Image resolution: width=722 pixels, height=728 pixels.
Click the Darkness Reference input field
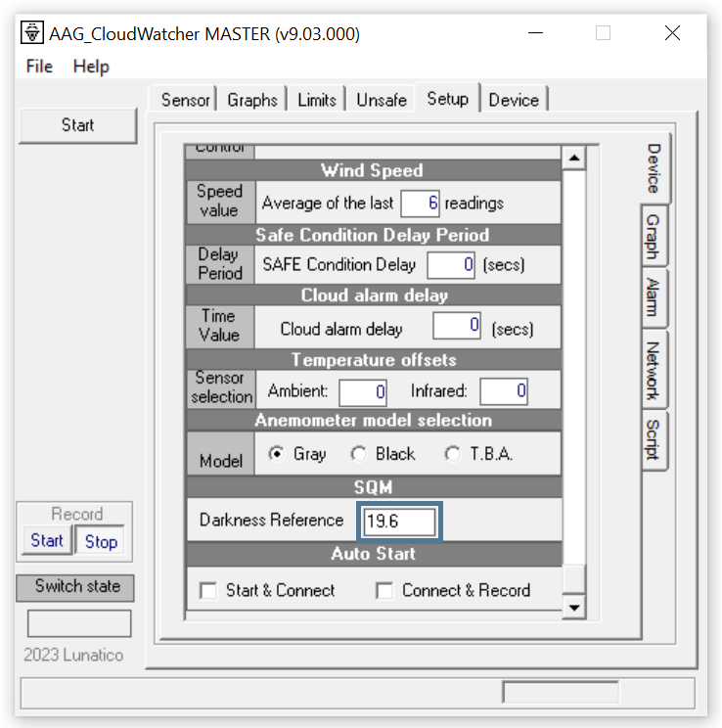pyautogui.click(x=400, y=522)
